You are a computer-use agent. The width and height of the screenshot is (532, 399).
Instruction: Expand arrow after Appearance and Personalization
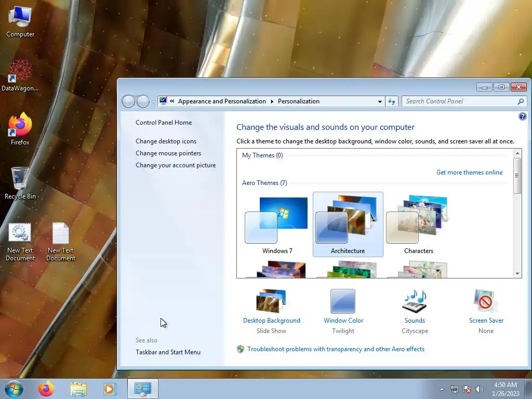point(272,101)
